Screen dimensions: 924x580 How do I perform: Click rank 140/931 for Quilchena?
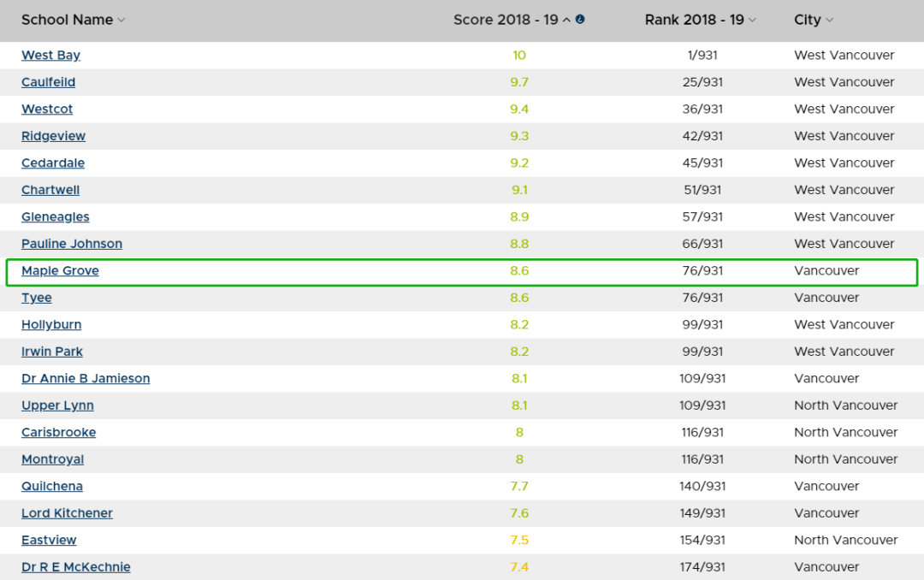[x=702, y=487]
